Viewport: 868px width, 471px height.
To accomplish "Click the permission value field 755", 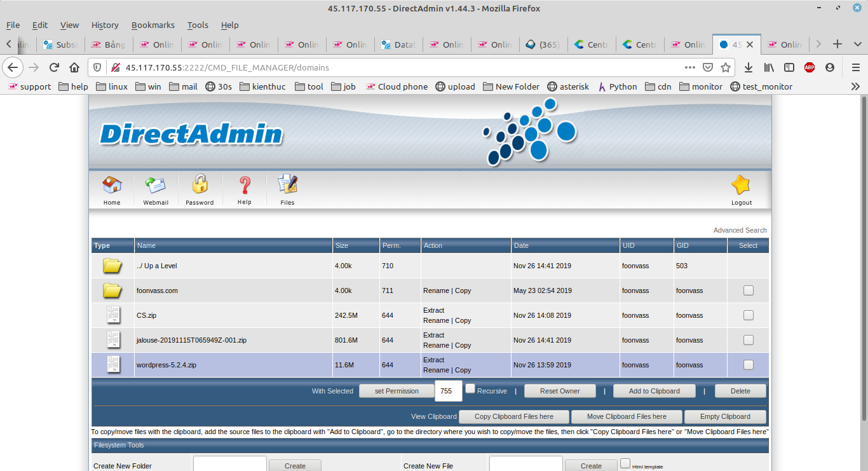I will pyautogui.click(x=449, y=391).
